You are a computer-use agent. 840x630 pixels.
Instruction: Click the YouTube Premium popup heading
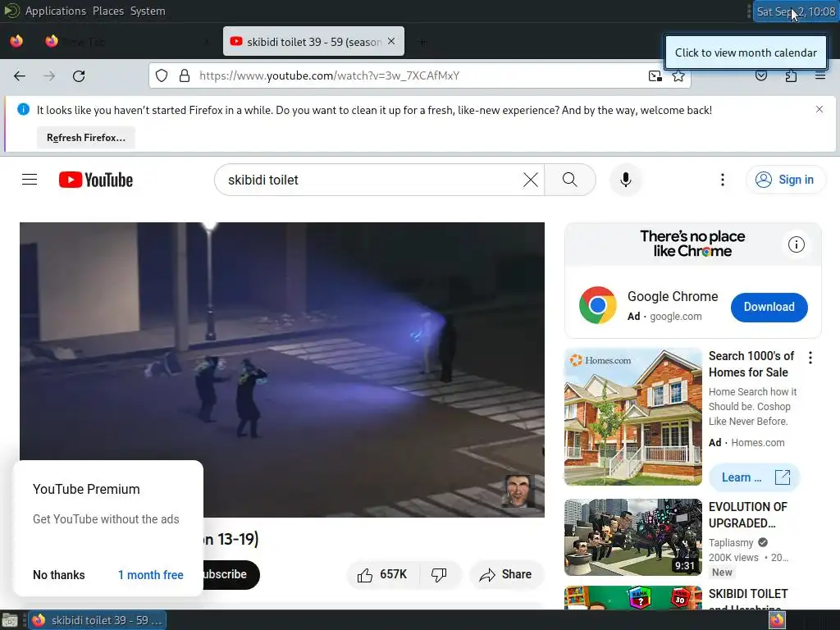click(x=86, y=489)
